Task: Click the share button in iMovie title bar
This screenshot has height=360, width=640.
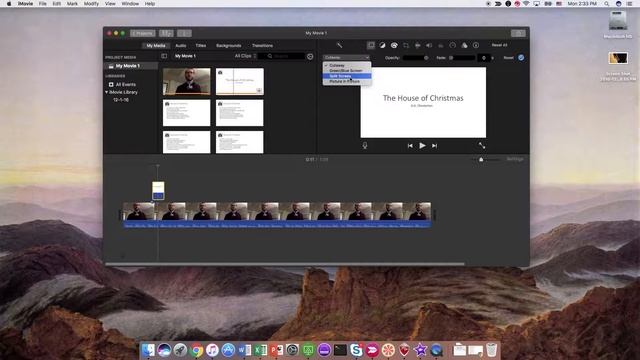Action: click(x=518, y=33)
